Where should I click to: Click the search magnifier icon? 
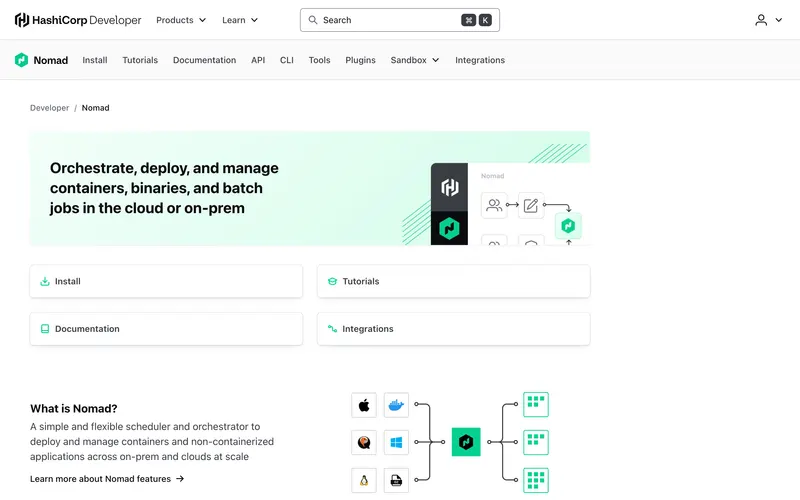click(x=313, y=20)
